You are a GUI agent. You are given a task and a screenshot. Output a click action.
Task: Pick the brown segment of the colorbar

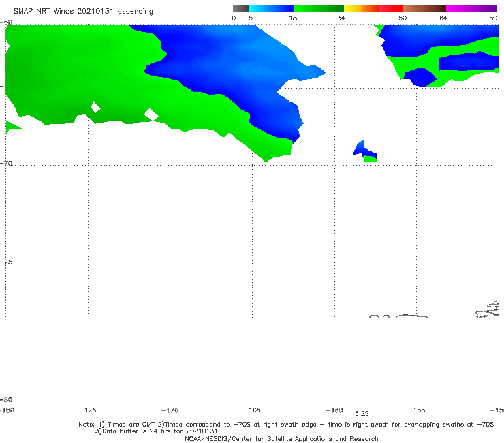pyautogui.click(x=424, y=8)
